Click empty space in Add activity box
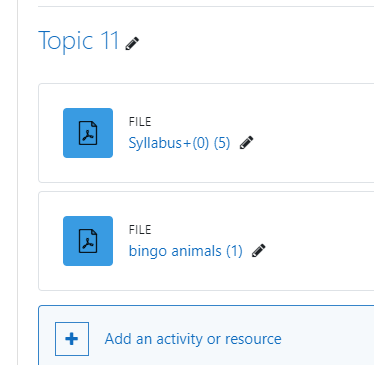This screenshot has width=374, height=365. (327, 339)
